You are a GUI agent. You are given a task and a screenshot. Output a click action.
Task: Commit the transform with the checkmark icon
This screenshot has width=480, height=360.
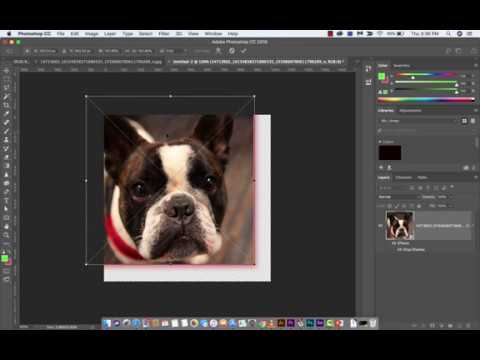point(244,51)
